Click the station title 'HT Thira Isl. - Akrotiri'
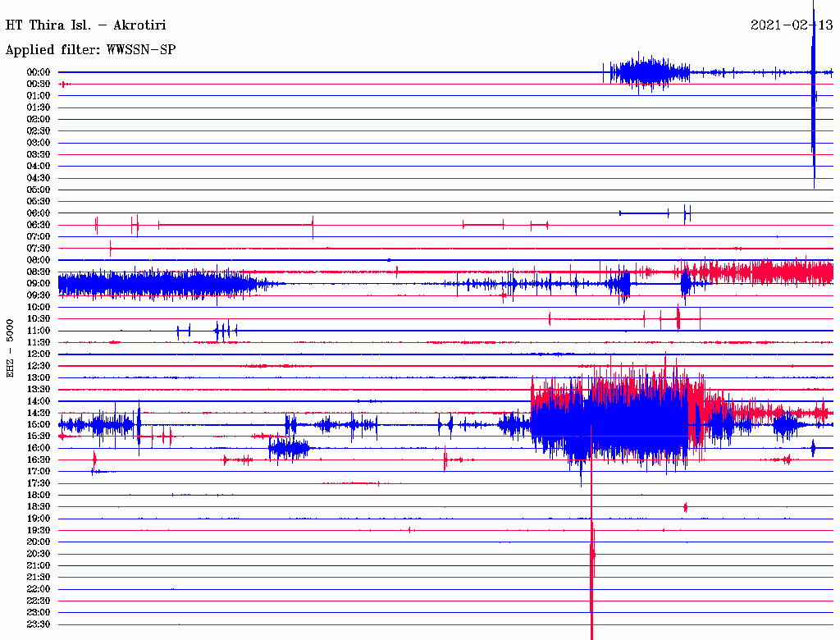 [x=85, y=25]
